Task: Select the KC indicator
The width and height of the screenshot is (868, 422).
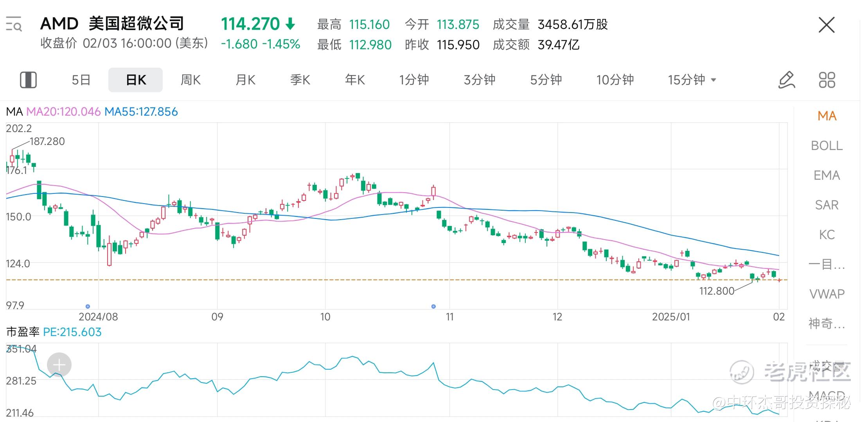Action: [x=827, y=234]
